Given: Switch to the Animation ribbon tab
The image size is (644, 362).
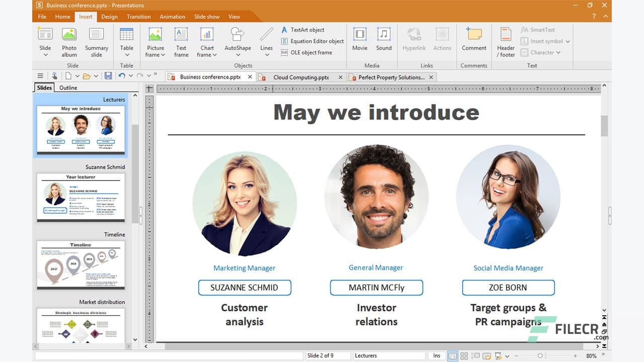Looking at the screenshot, I should click(x=172, y=16).
